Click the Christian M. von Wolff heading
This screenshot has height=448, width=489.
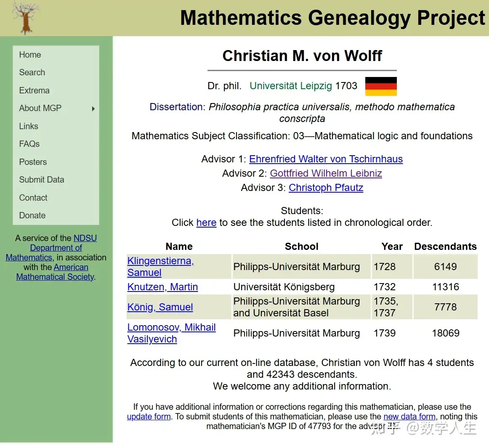(x=302, y=56)
